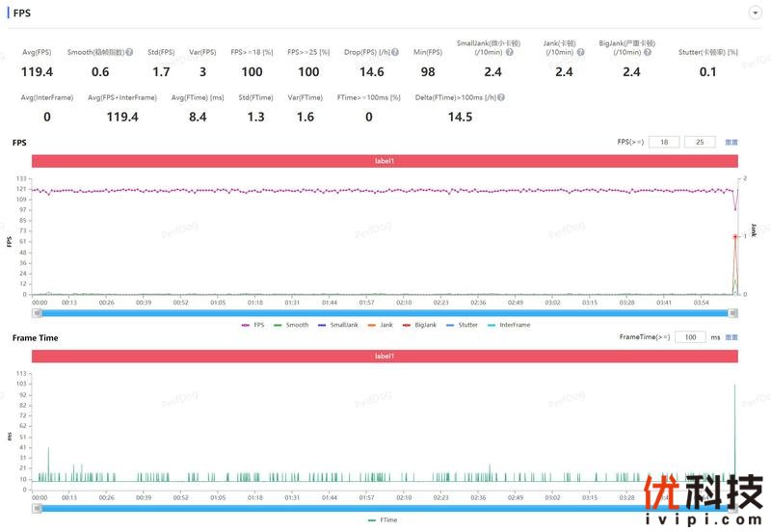Click the FPS section title at top

coord(21,13)
